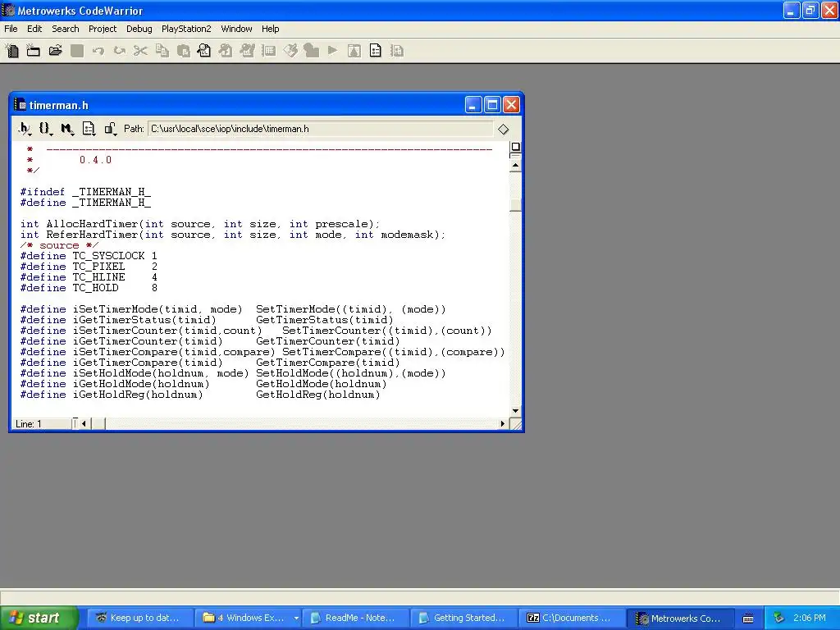Open the header files pop-up in timerman.h
This screenshot has height=630, width=840.
[25, 129]
